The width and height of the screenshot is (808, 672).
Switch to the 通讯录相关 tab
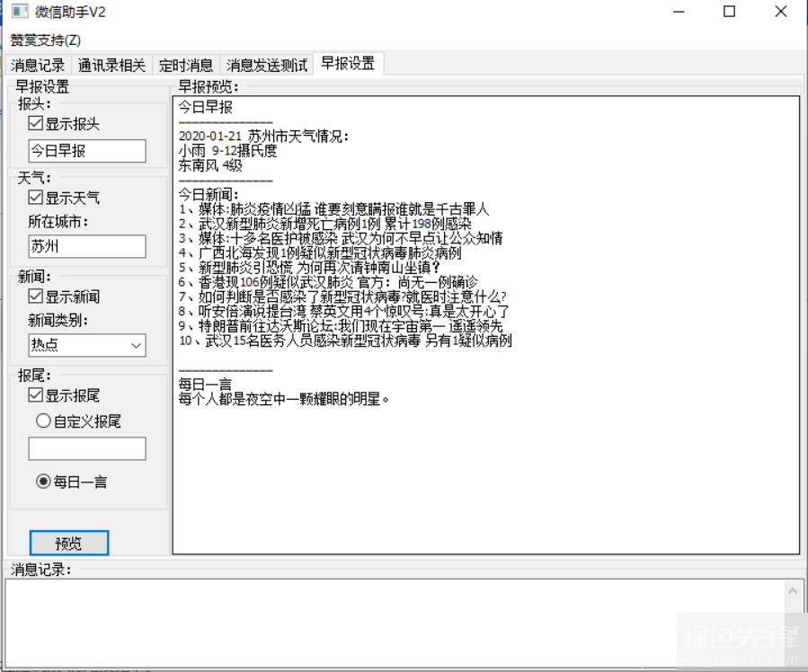111,66
